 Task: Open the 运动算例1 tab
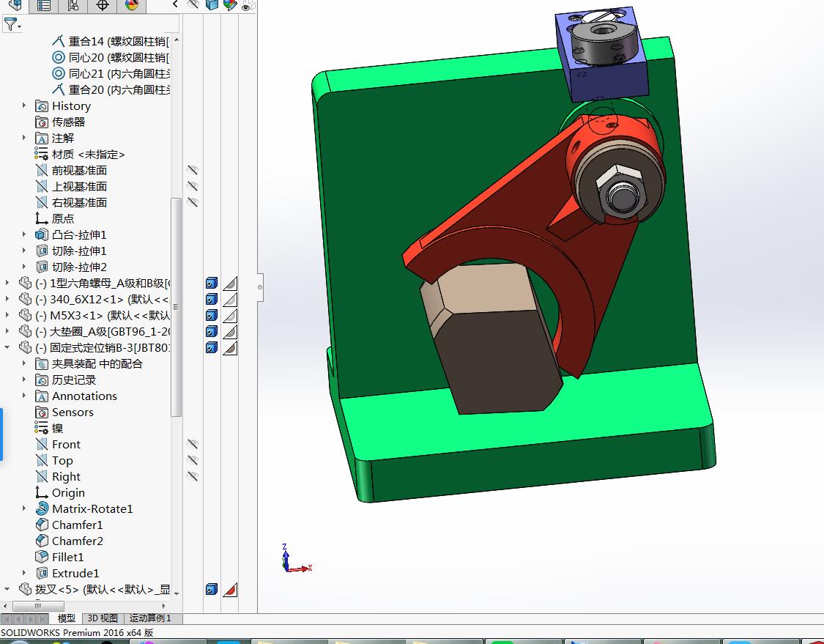pyautogui.click(x=148, y=618)
